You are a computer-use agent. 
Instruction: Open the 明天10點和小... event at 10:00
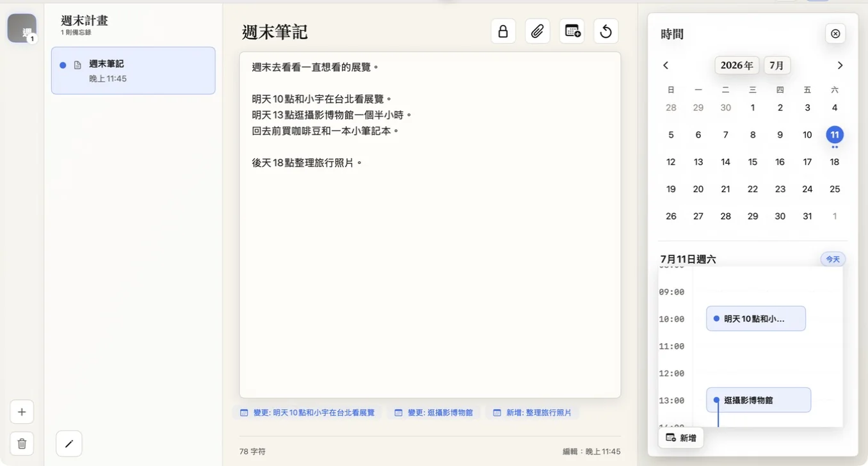point(756,319)
